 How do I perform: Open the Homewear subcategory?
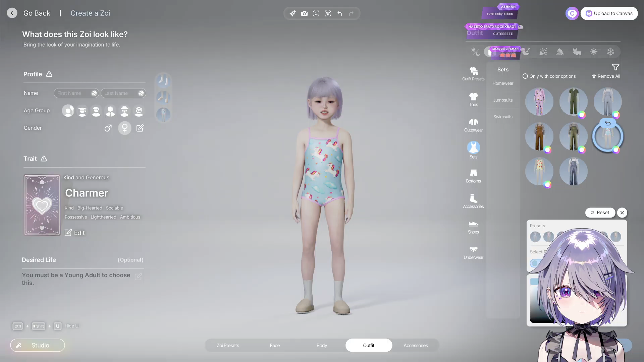503,83
